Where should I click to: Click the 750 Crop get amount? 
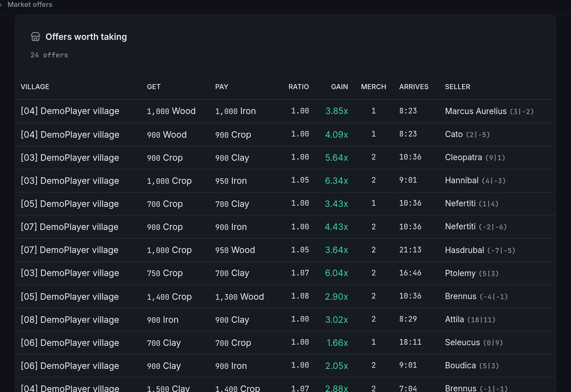pos(165,273)
